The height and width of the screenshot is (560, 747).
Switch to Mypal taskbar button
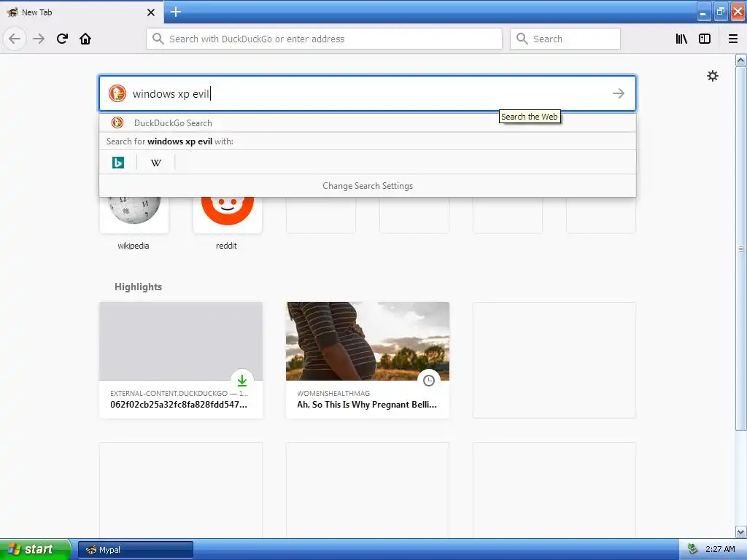(135, 550)
